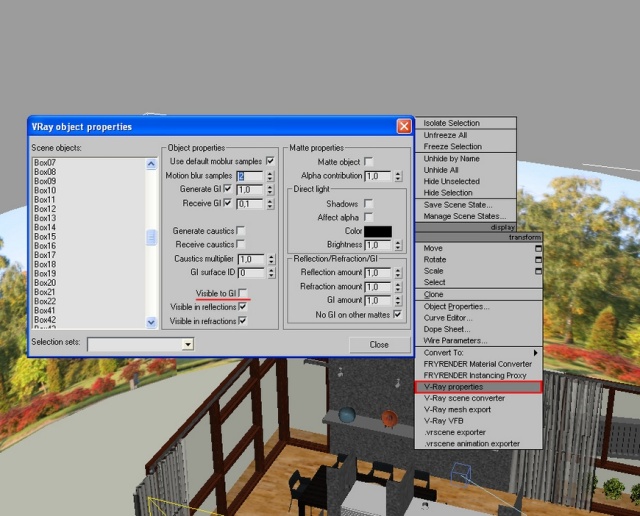Click scene objects list scroll down arrow

tap(151, 322)
